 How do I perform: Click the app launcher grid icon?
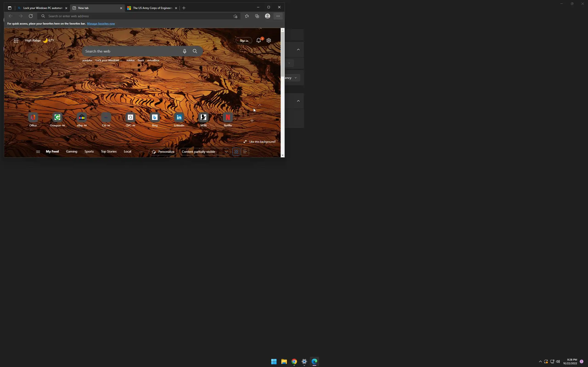click(x=16, y=41)
